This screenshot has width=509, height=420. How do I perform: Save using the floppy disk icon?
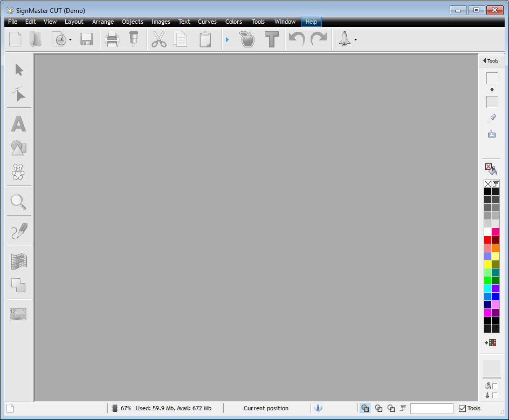(87, 39)
